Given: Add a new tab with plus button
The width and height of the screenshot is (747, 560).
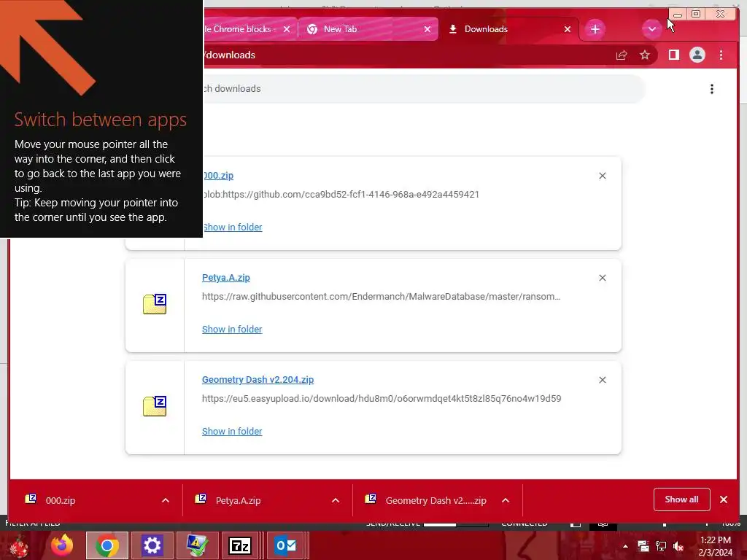Looking at the screenshot, I should (595, 29).
